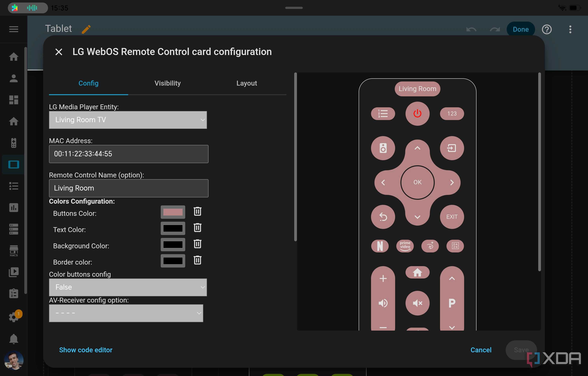Viewport: 588px width, 376px height.
Task: Tap the Netflix shortcut button
Action: [x=380, y=246]
